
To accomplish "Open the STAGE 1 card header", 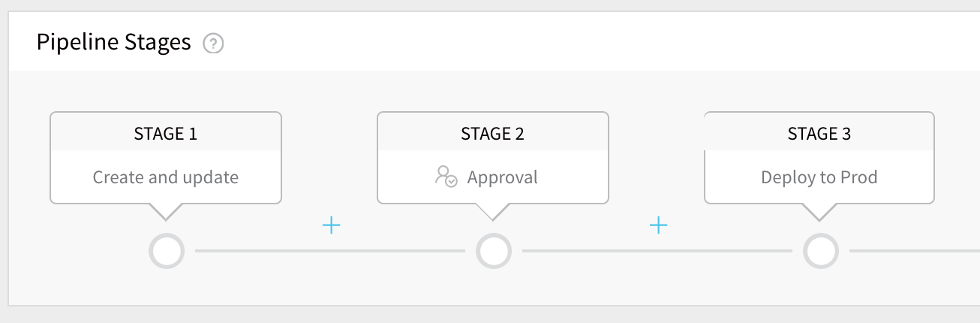I will (166, 132).
